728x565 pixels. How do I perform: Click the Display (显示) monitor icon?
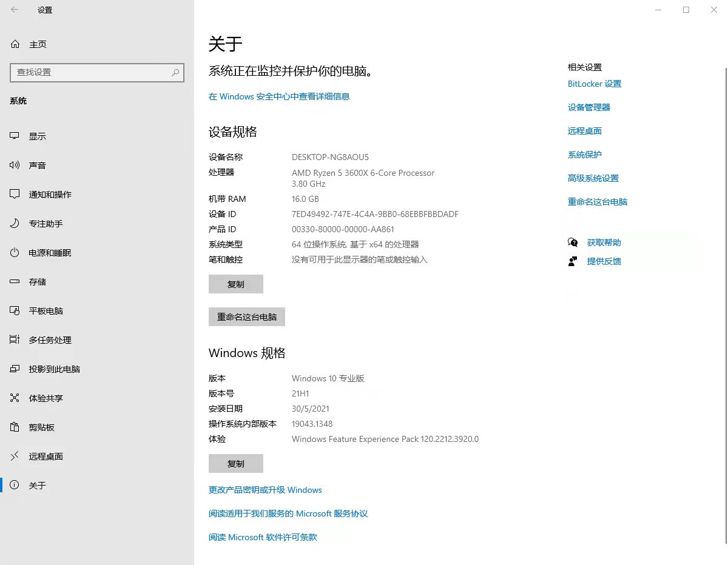pyautogui.click(x=15, y=136)
